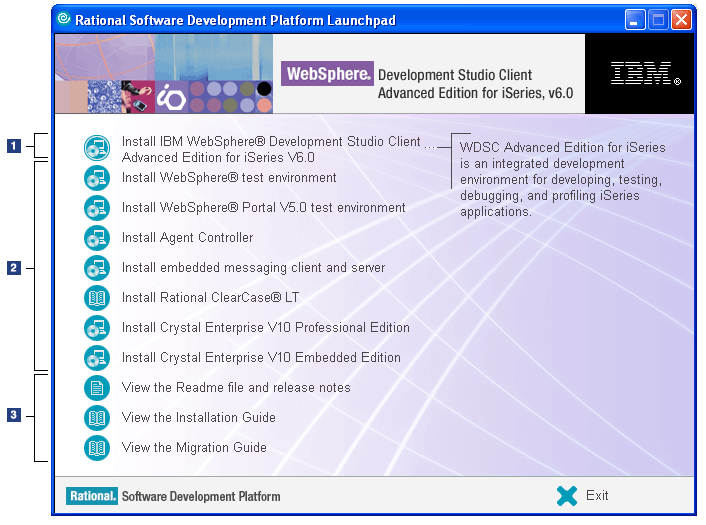Screen dimensions: 706x525
Task: Click the CD icon for Crystal Enterprise V10 Professional Edition
Action: (97, 328)
